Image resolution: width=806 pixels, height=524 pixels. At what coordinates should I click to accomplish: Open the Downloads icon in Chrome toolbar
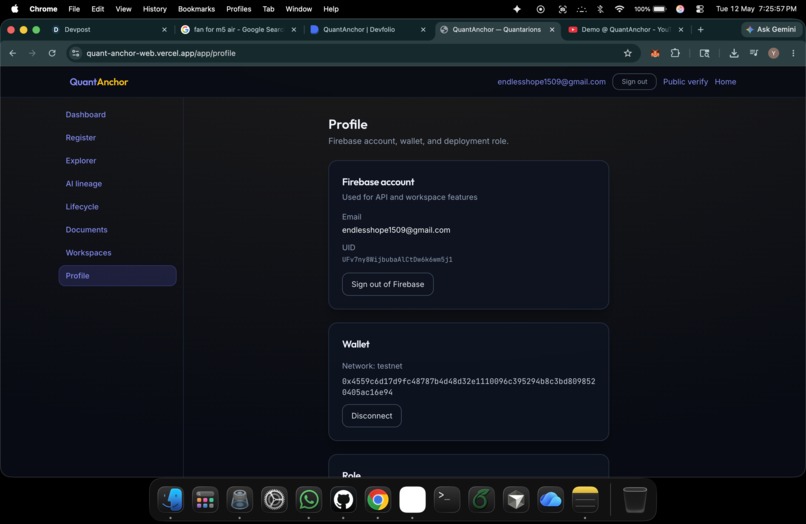coord(734,53)
